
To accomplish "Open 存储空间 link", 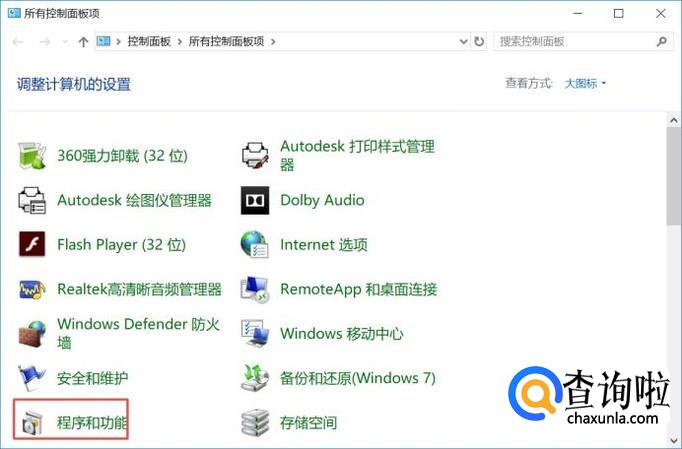I will [x=308, y=422].
